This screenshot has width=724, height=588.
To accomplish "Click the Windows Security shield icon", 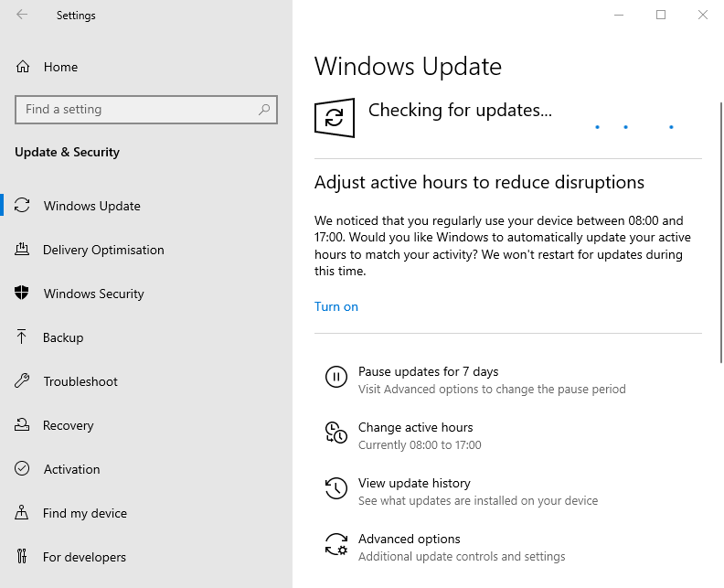I will click(x=22, y=293).
